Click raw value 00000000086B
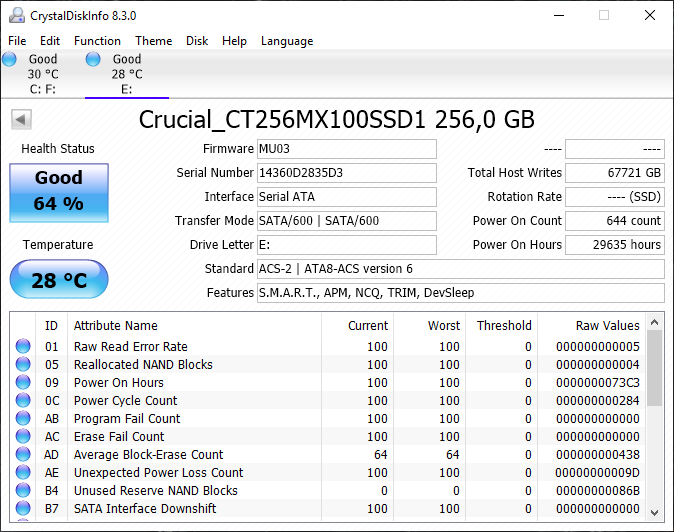The image size is (674, 532). (x=598, y=491)
